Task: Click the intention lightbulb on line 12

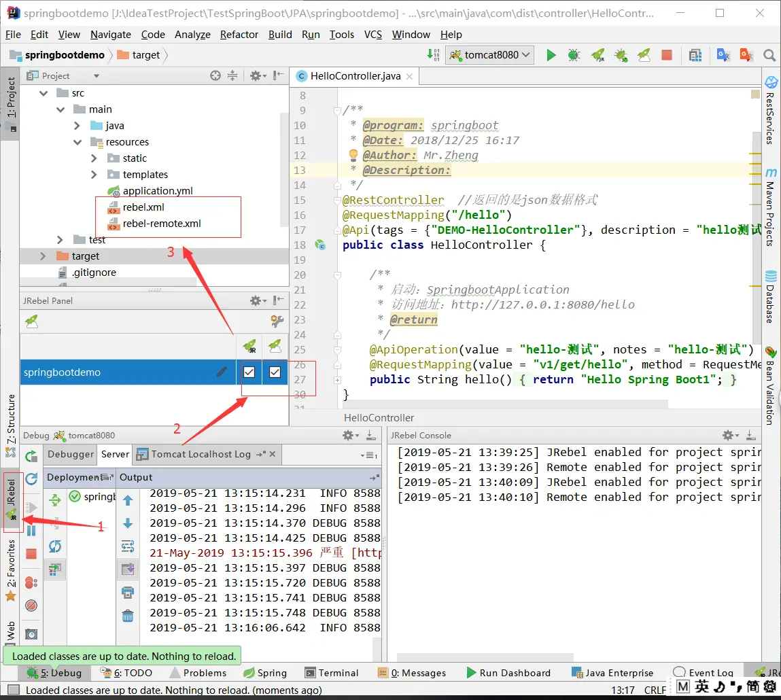Action: pyautogui.click(x=353, y=156)
